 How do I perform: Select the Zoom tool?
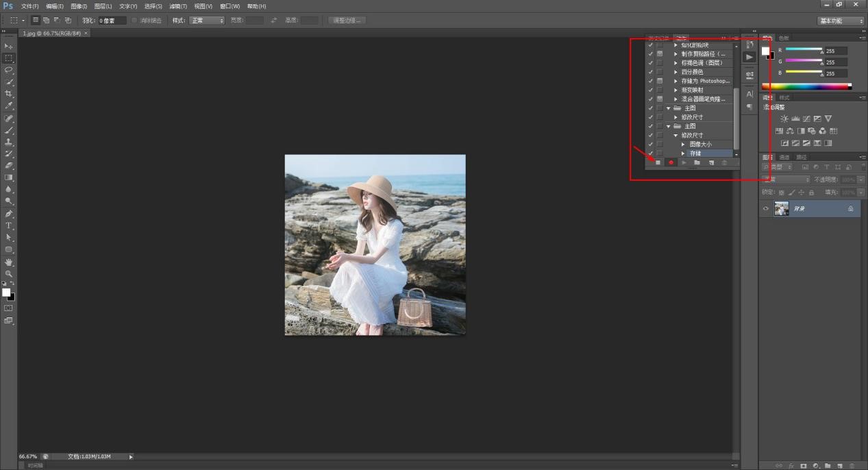[9, 273]
